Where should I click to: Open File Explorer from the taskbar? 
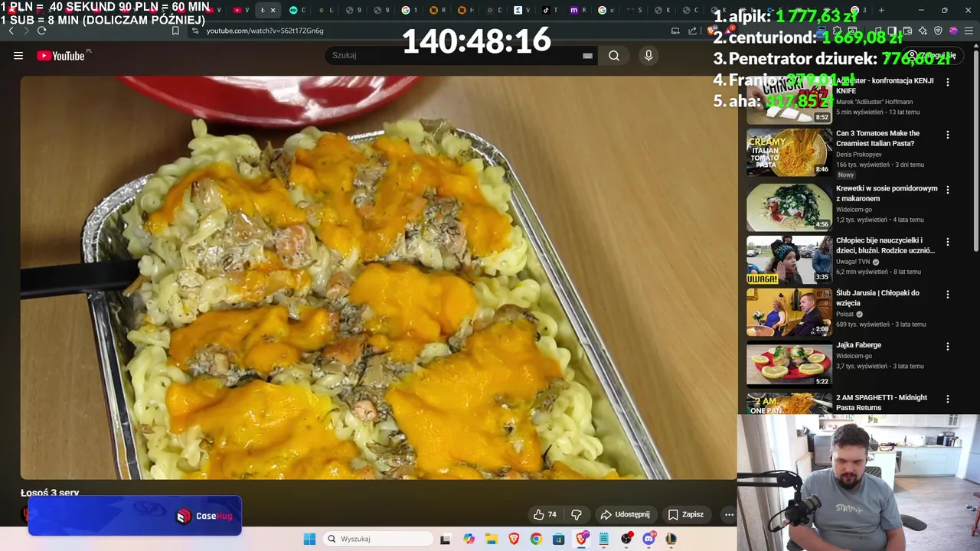coord(491,539)
